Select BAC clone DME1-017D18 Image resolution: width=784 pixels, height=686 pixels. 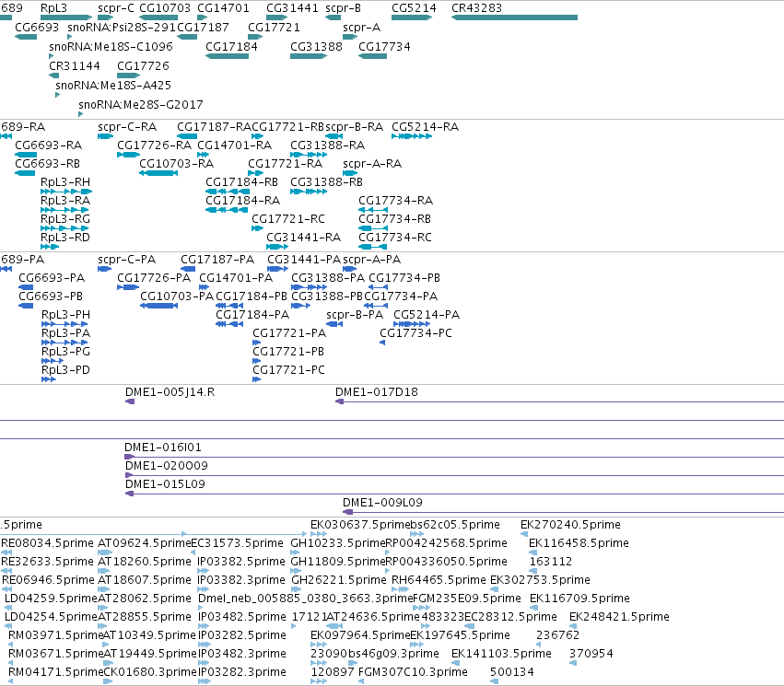tap(377, 392)
